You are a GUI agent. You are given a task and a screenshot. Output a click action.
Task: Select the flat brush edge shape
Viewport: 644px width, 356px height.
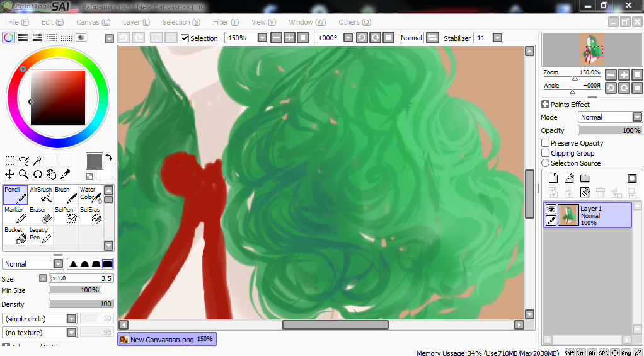(108, 264)
